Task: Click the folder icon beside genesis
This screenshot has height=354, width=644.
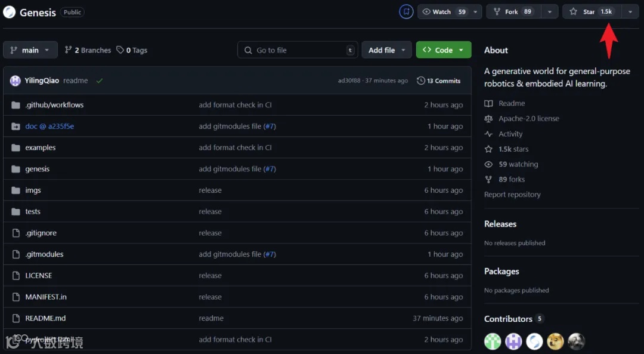Action: point(16,169)
